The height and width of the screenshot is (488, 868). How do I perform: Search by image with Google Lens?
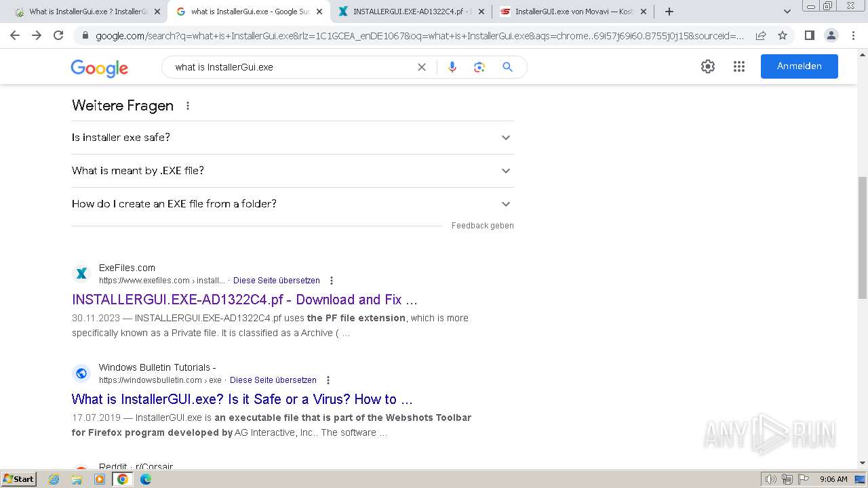click(x=479, y=67)
